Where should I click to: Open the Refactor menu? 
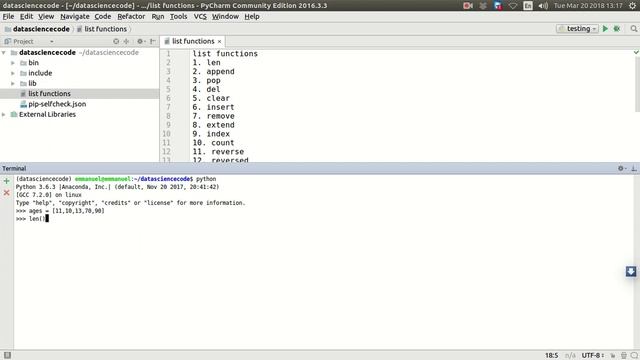click(131, 16)
